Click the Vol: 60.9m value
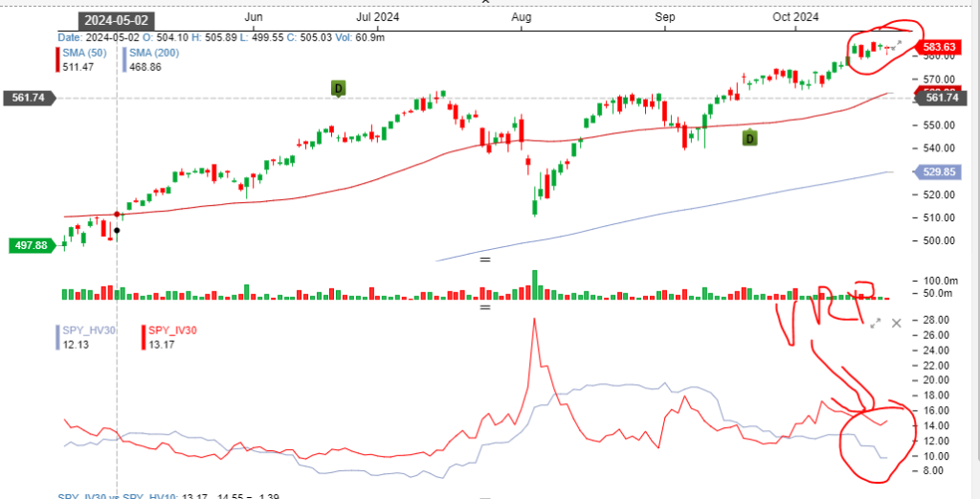 pyautogui.click(x=361, y=38)
